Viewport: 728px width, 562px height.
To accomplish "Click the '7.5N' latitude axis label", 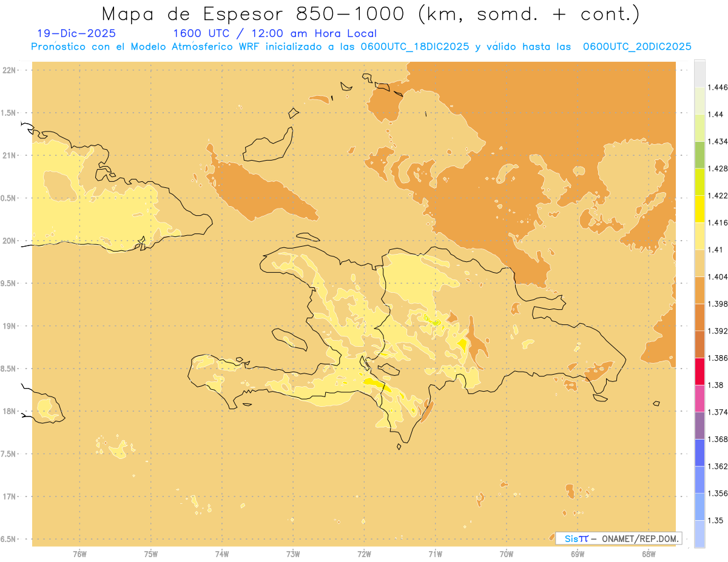I will (x=8, y=454).
